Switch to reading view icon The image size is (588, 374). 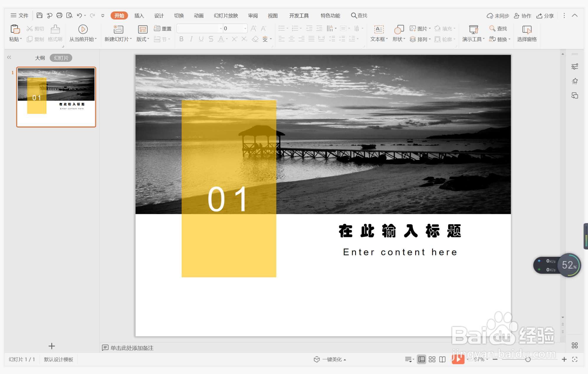(442, 359)
